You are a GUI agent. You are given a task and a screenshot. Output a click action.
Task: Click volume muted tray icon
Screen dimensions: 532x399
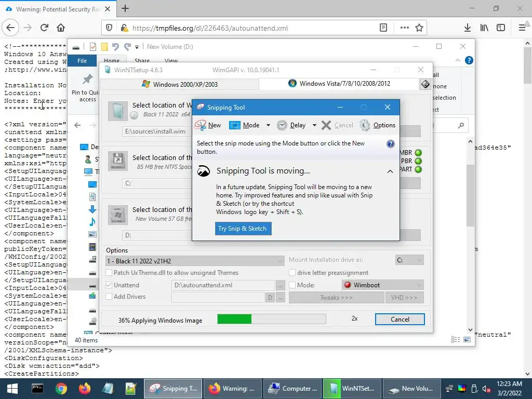[x=486, y=389]
